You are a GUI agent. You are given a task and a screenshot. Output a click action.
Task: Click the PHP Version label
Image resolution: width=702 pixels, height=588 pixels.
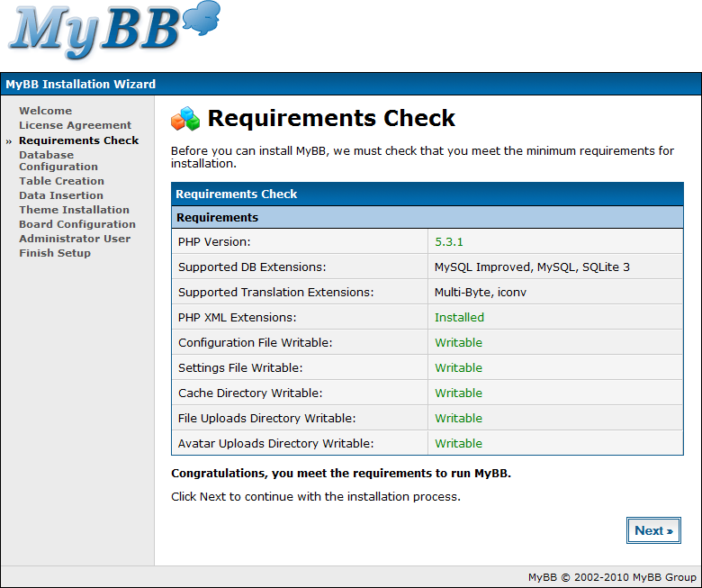214,242
